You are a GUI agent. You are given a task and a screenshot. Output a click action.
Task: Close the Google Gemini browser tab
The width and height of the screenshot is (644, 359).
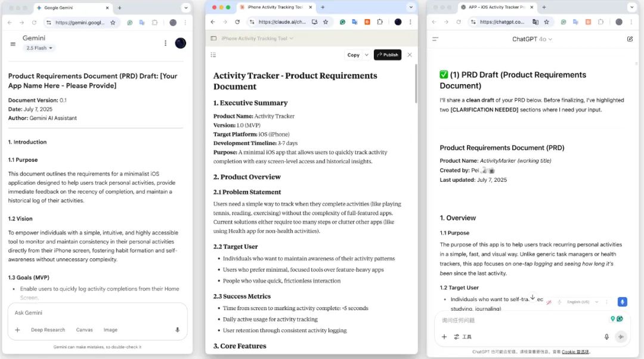(x=107, y=8)
